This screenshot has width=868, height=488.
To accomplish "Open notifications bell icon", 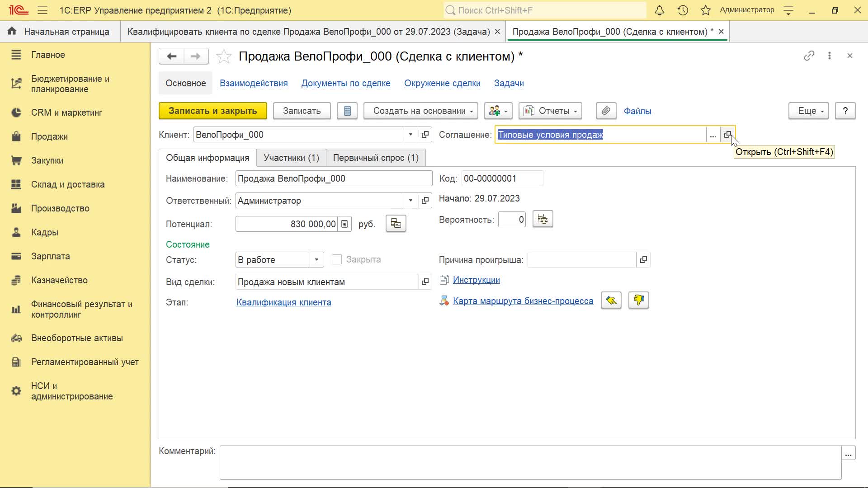I will click(x=660, y=10).
